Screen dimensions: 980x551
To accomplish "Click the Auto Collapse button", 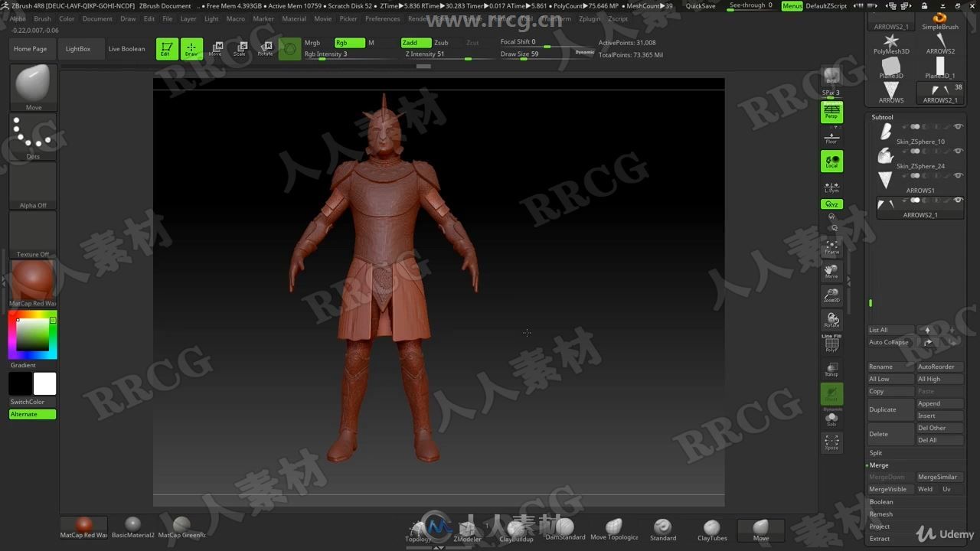I will 890,342.
